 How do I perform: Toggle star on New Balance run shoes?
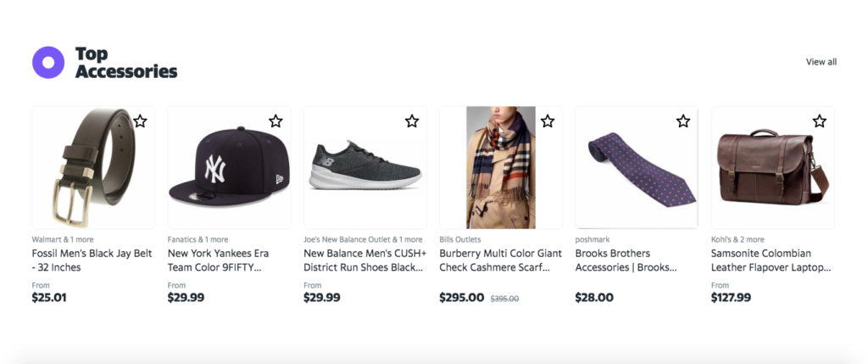pos(412,120)
